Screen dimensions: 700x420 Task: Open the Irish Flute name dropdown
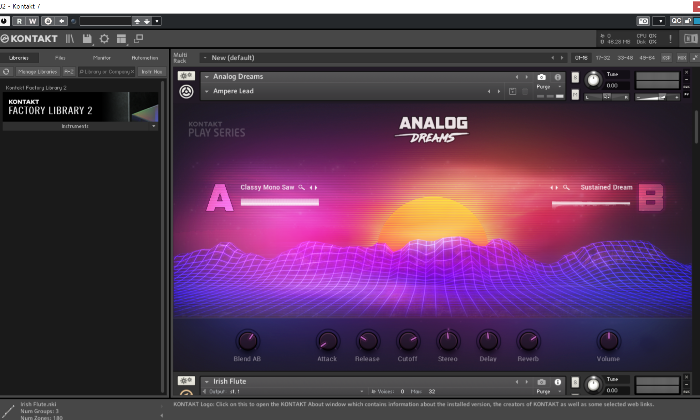coord(207,382)
